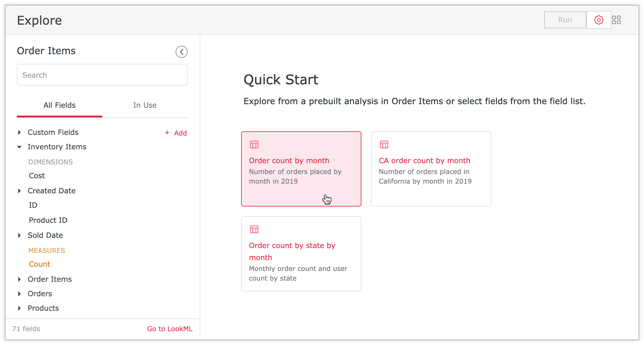Click the gear settings icon in toolbar
The width and height of the screenshot is (644, 345).
598,20
